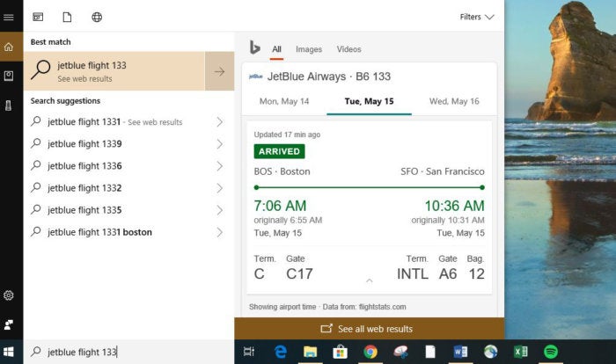This screenshot has height=364, width=616.
Task: Filter results by Web globe icon
Action: coord(97,17)
